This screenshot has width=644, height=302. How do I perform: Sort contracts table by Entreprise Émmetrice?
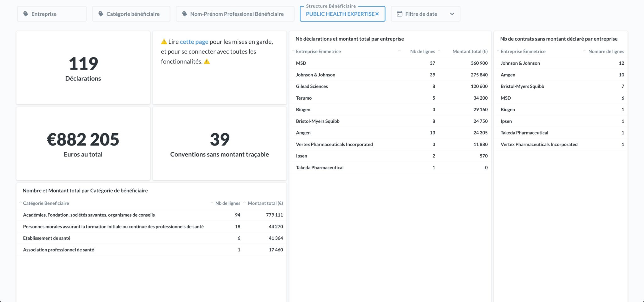pos(523,52)
